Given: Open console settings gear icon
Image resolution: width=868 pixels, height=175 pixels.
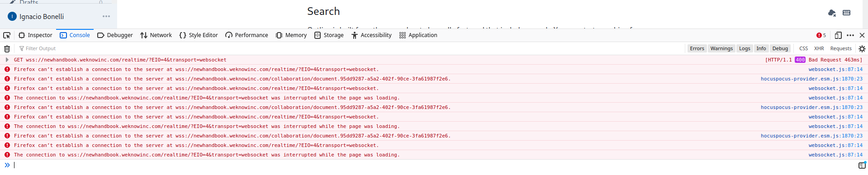Looking at the screenshot, I should [862, 49].
